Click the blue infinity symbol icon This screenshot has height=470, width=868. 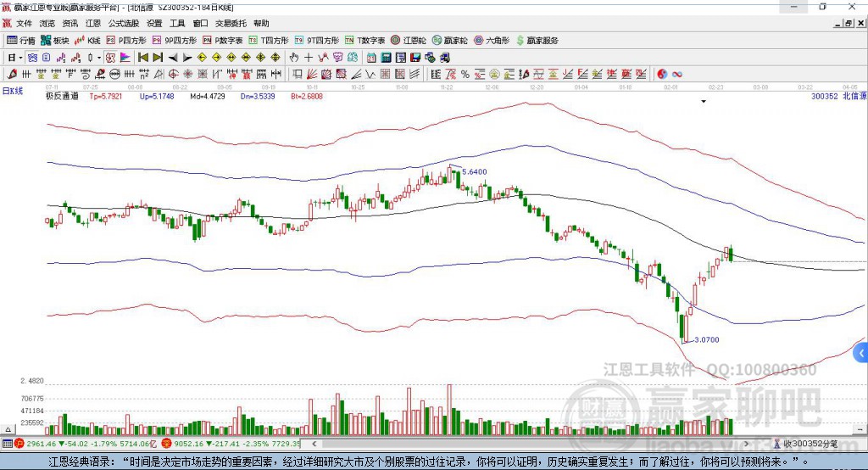pyautogui.click(x=677, y=75)
